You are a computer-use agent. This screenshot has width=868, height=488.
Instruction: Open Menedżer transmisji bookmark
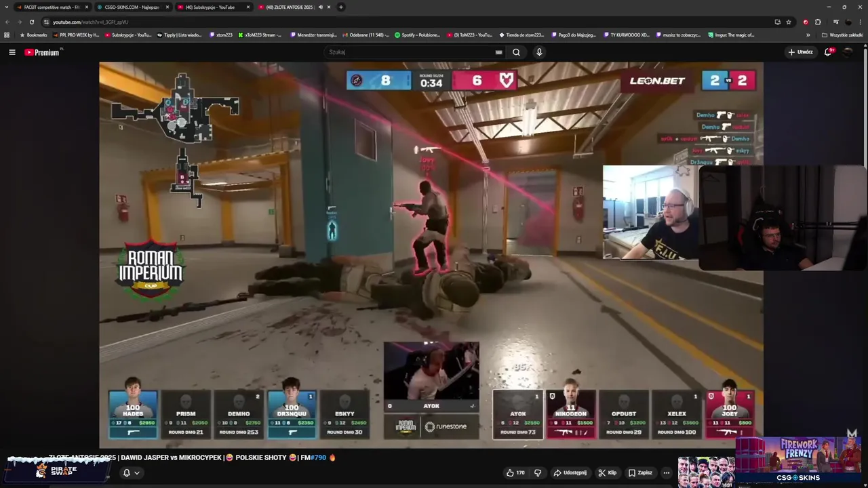point(313,35)
